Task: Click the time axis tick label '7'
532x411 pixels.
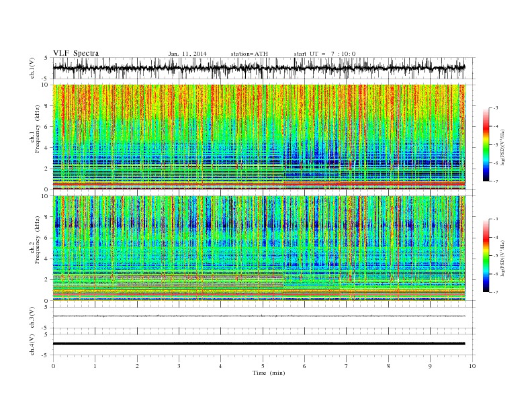Action: coord(347,366)
